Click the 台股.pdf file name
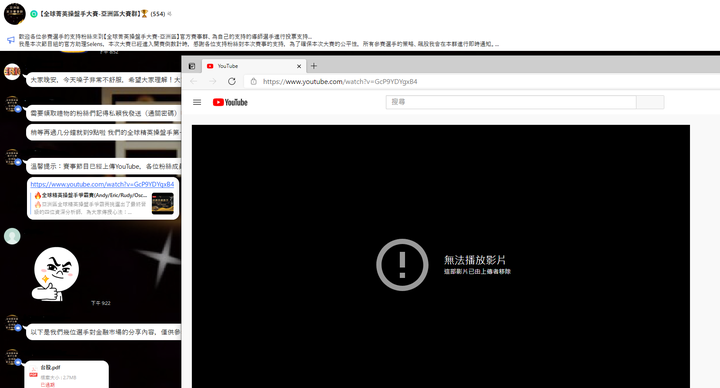The image size is (720, 388). tap(50, 367)
